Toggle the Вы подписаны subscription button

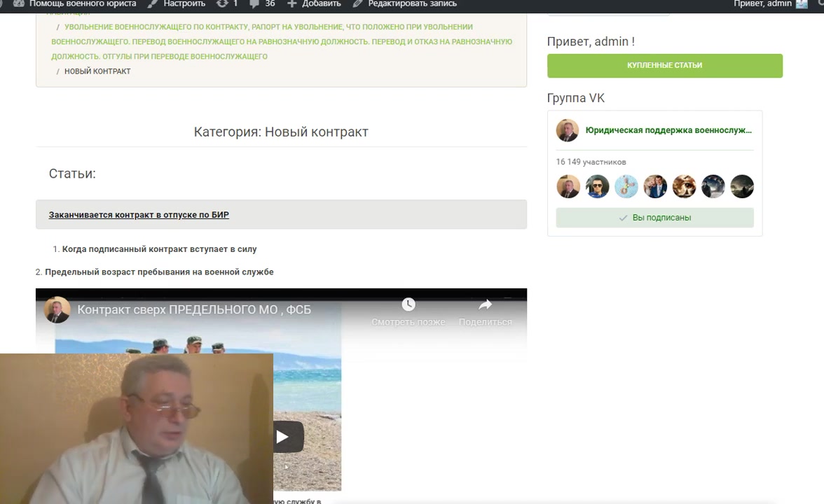pos(654,218)
